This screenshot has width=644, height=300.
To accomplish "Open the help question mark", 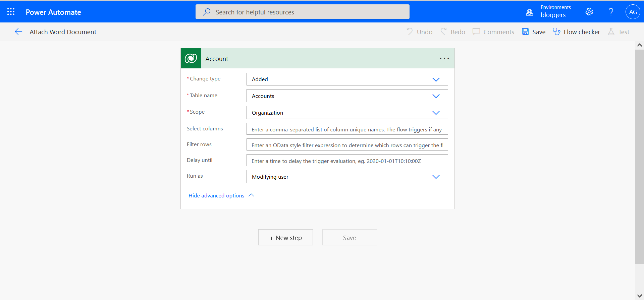I will pyautogui.click(x=611, y=12).
